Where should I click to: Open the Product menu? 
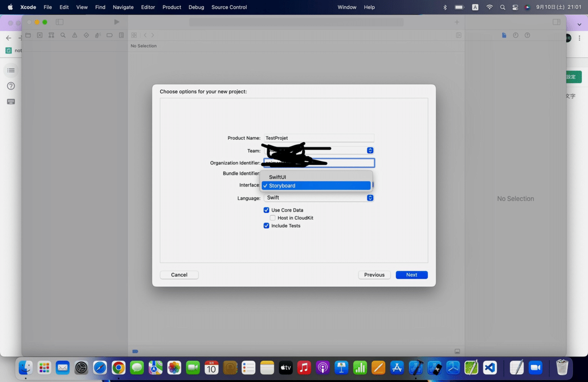coord(172,7)
